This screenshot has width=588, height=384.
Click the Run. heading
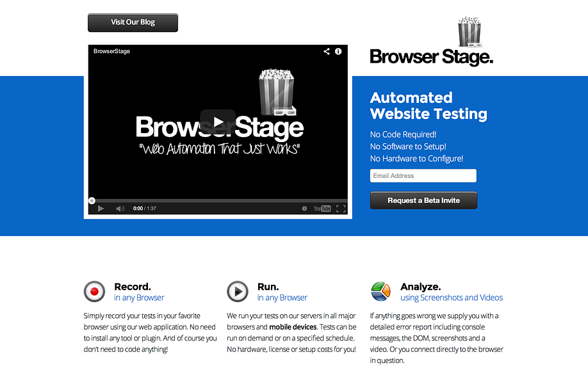point(268,287)
